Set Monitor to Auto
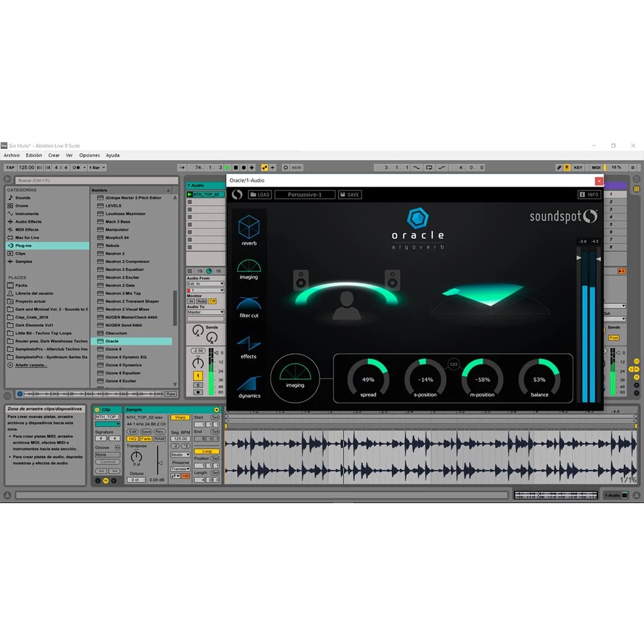The height and width of the screenshot is (644, 644). pos(201,301)
